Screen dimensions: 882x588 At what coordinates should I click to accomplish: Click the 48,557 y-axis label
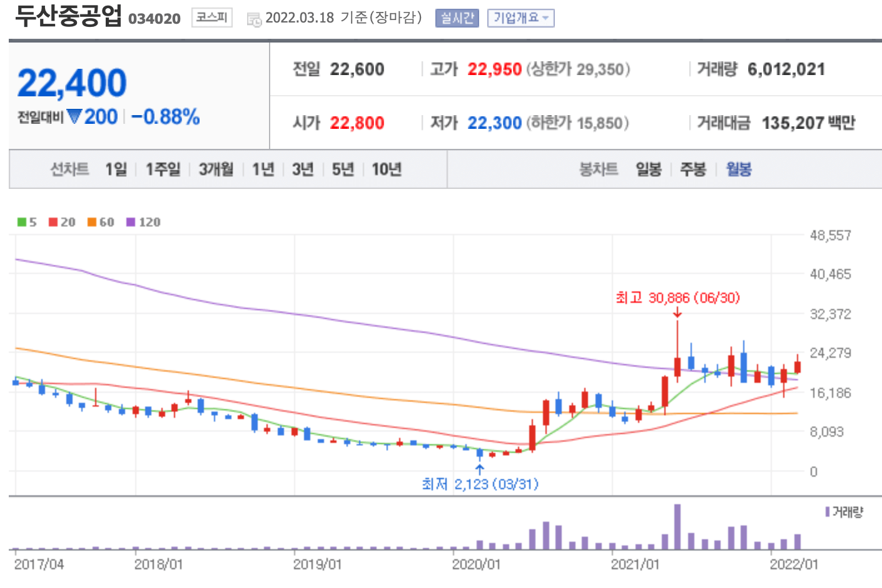tap(830, 236)
